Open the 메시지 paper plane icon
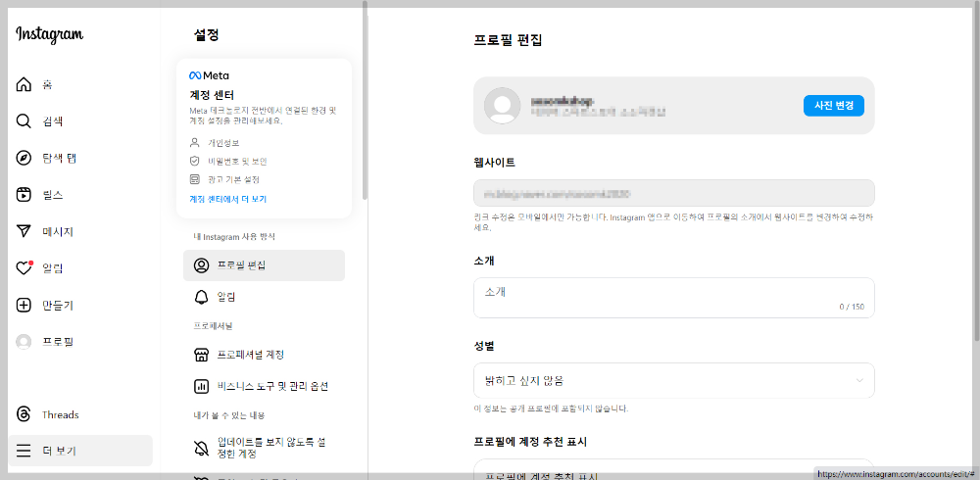980x480 pixels. (24, 232)
